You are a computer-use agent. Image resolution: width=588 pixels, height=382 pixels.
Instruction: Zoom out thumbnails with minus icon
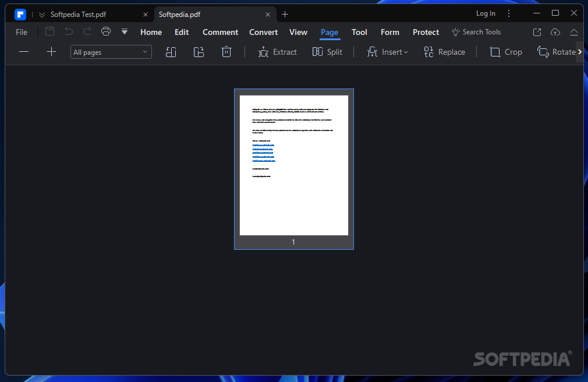point(24,52)
